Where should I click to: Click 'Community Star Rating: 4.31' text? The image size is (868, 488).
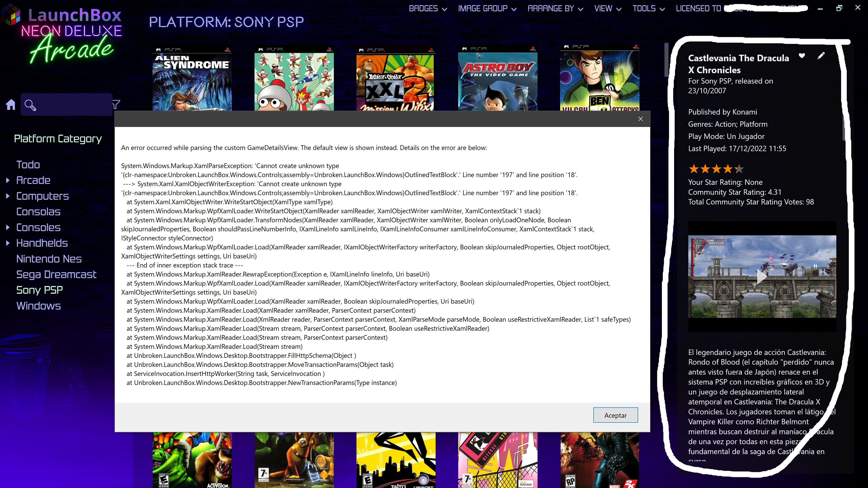coord(735,192)
